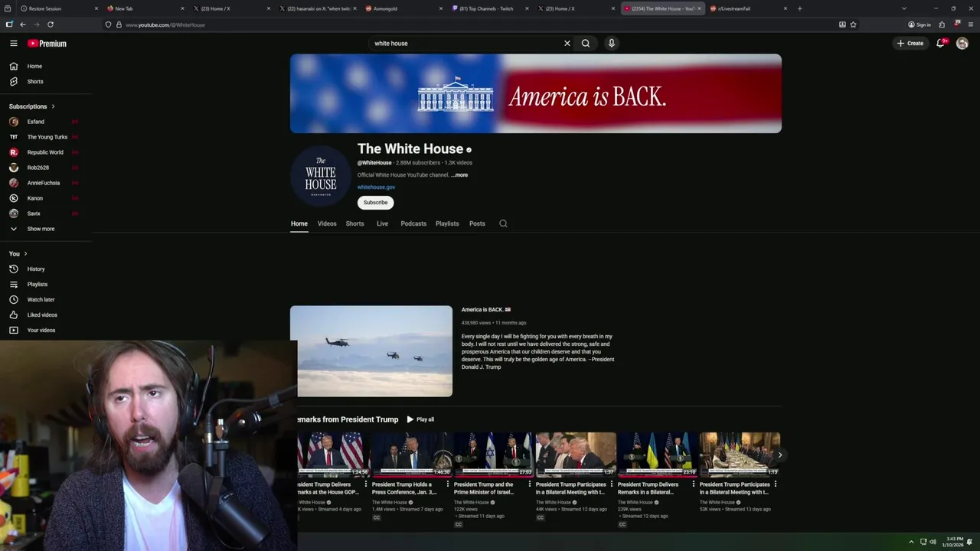Image resolution: width=980 pixels, height=551 pixels.
Task: Open a new browser tab
Action: click(x=799, y=8)
